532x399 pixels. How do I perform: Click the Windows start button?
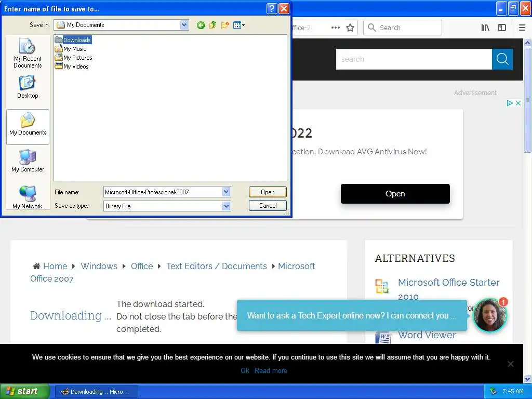pyautogui.click(x=25, y=391)
